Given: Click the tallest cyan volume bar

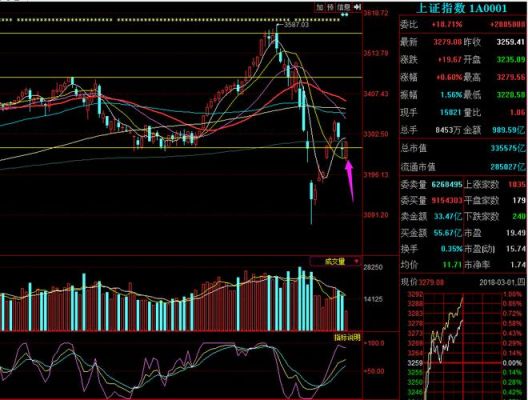Looking at the screenshot, I should pos(300,299).
